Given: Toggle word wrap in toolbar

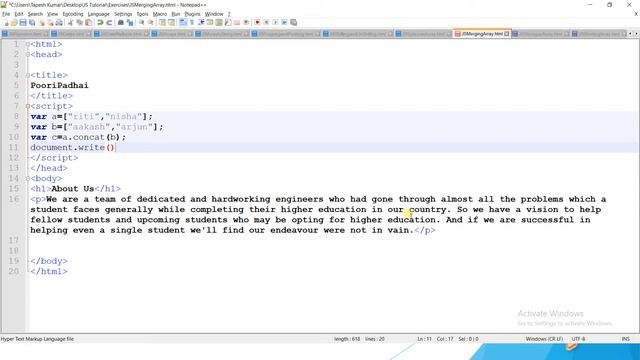Looking at the screenshot, I should coord(183,22).
